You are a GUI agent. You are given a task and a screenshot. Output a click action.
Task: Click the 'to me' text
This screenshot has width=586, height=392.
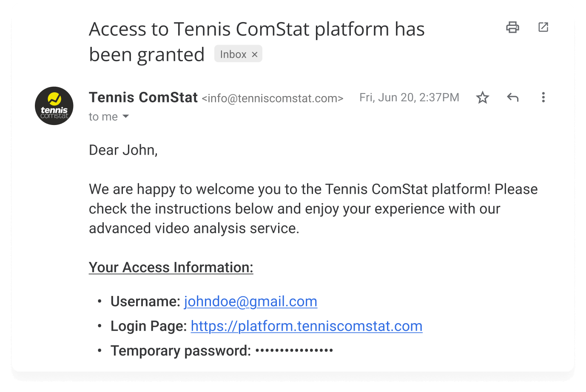(x=103, y=117)
